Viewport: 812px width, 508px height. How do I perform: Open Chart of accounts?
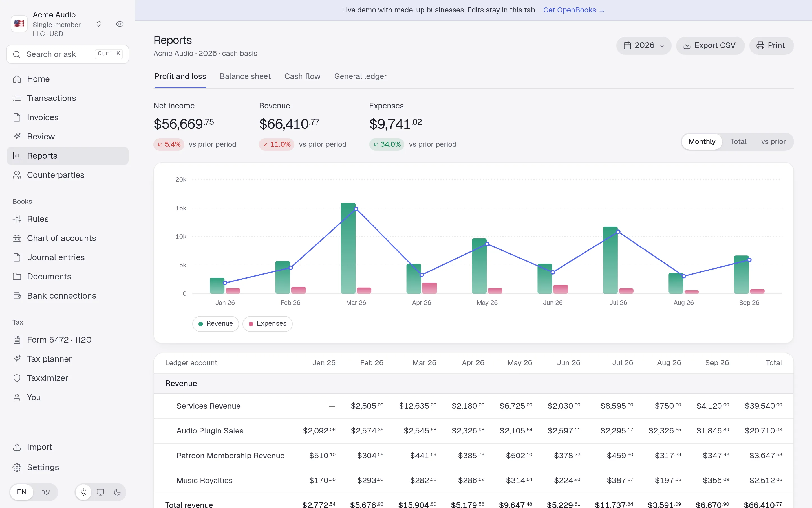click(67, 238)
